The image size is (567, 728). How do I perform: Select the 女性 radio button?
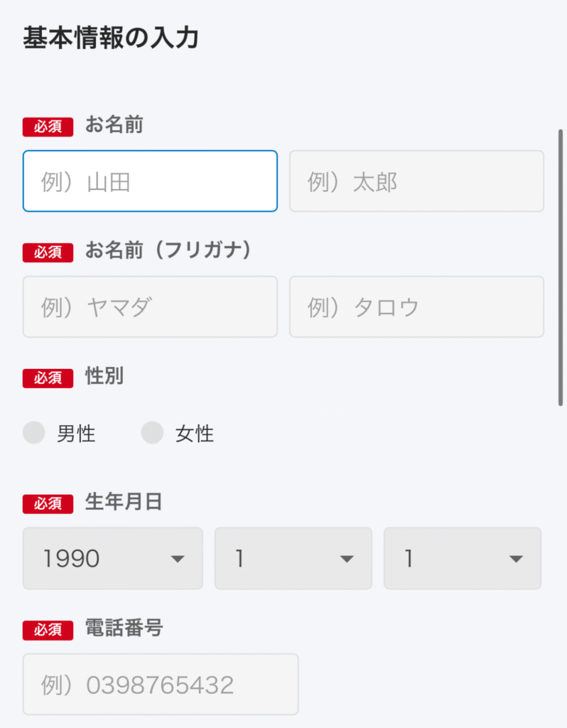pos(152,433)
